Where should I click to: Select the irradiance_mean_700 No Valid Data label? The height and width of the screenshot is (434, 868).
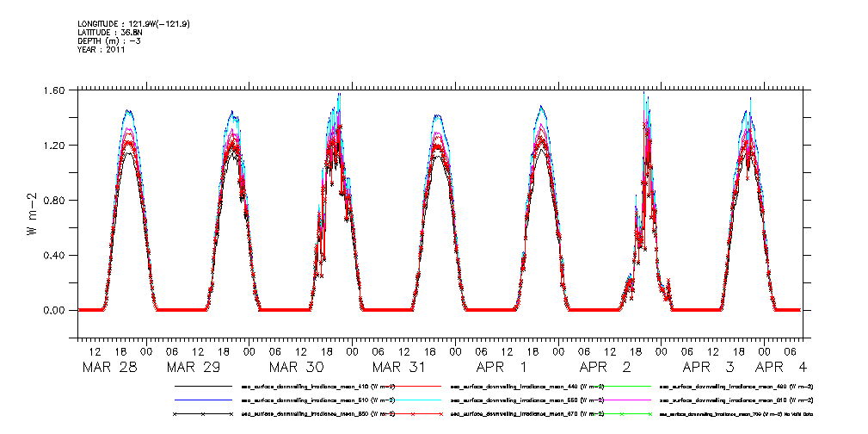tap(736, 414)
